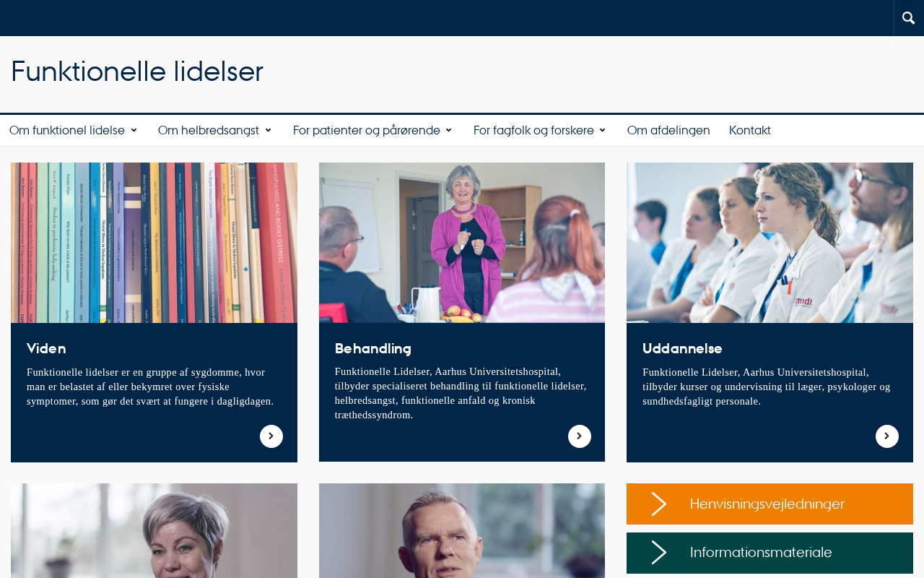Click the orange Henvisningsvejledninger button
The image size is (924, 578).
(770, 504)
